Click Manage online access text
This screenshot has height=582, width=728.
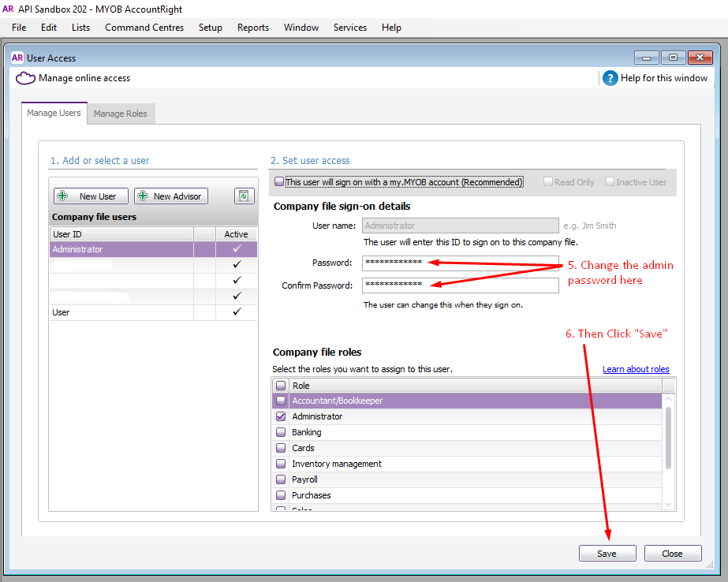click(84, 78)
